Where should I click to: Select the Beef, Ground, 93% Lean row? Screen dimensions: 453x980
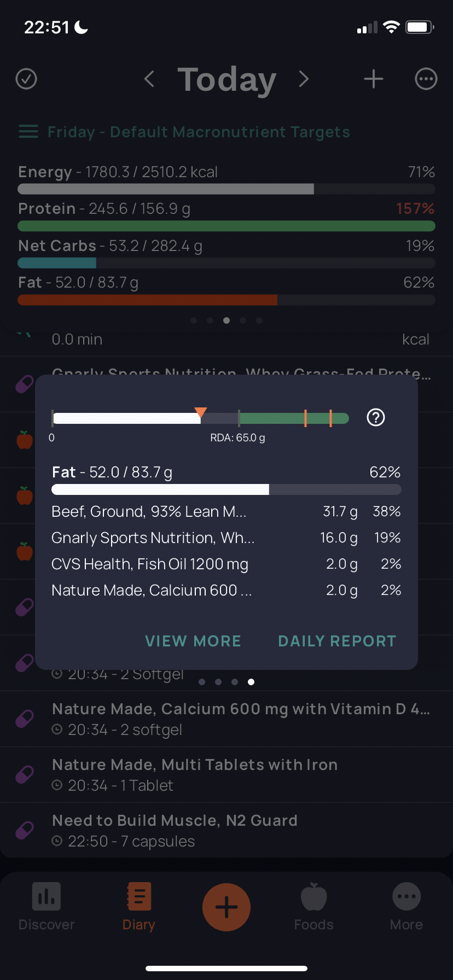[x=226, y=512]
